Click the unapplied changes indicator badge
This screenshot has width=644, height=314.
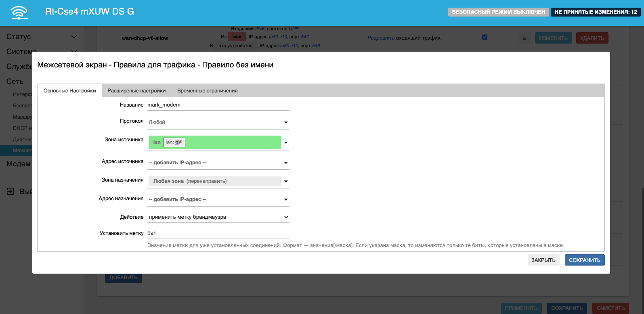click(596, 12)
